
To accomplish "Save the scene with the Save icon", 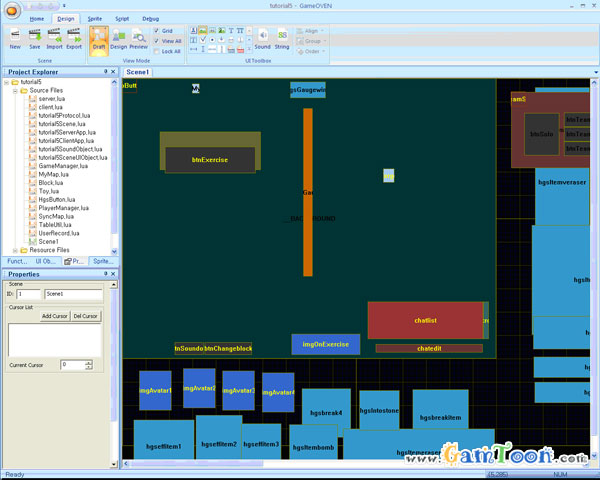I will pyautogui.click(x=34, y=38).
